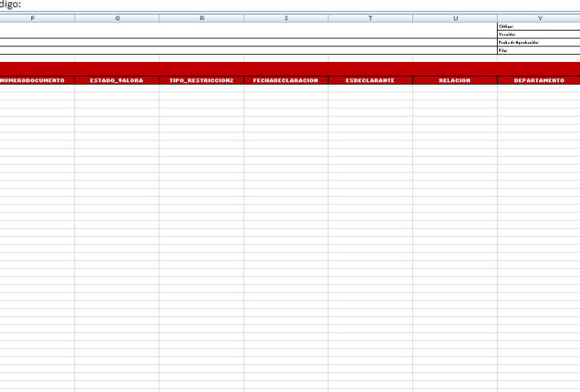Click the ESDECLARANTE header cell

point(370,80)
